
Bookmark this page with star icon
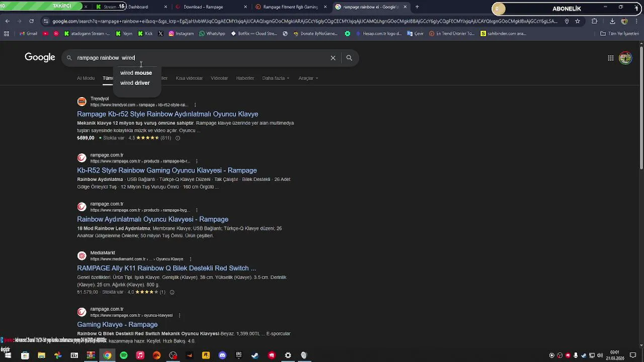pyautogui.click(x=578, y=21)
